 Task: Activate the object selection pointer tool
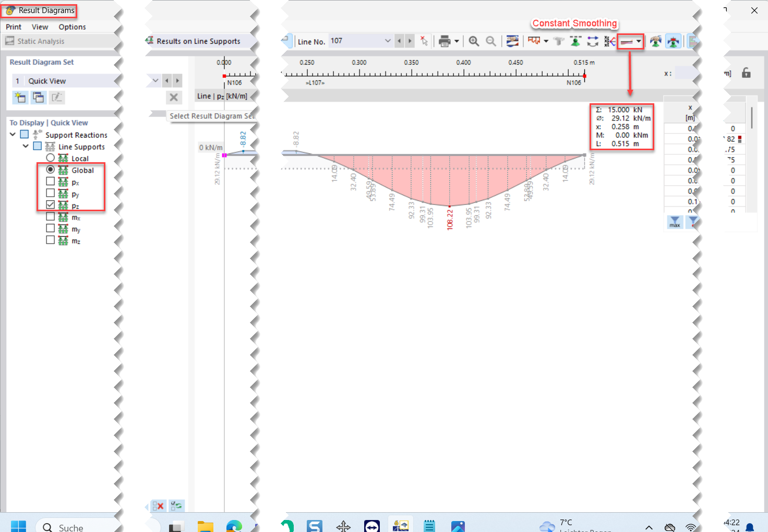[424, 41]
